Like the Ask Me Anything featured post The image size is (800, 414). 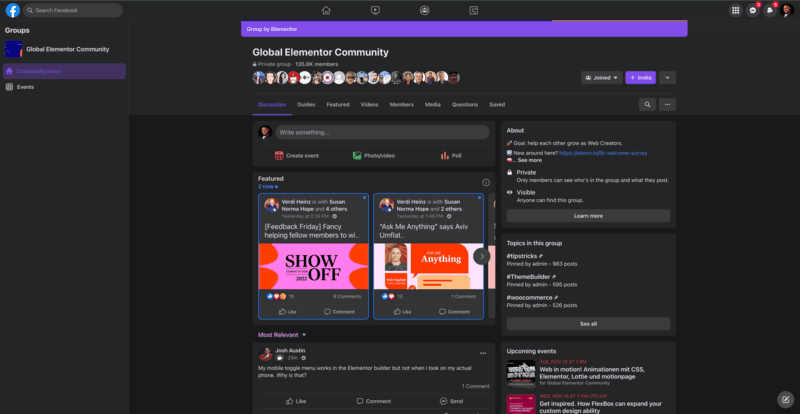point(403,311)
